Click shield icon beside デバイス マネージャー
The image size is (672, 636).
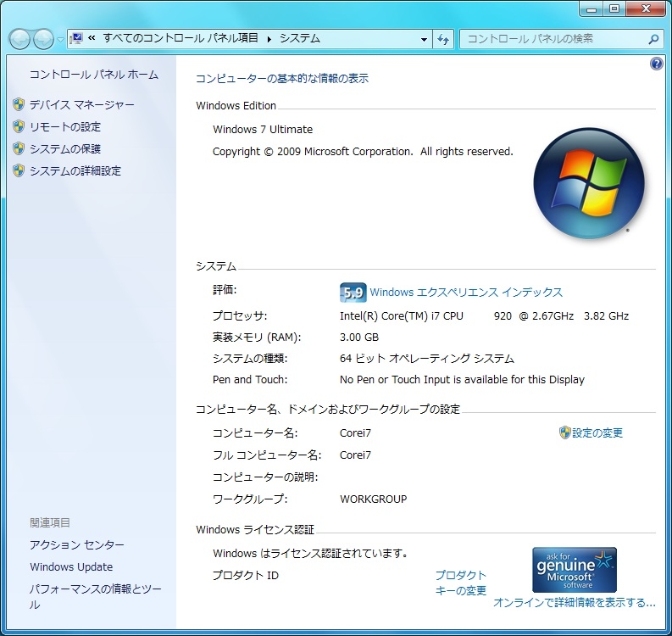19,104
